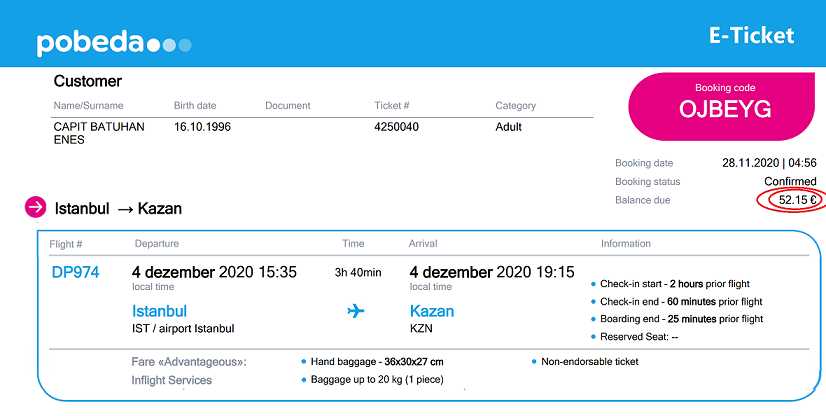Click the Kazan arrival city link
Viewport: 826px width, 416px height.
(x=432, y=311)
